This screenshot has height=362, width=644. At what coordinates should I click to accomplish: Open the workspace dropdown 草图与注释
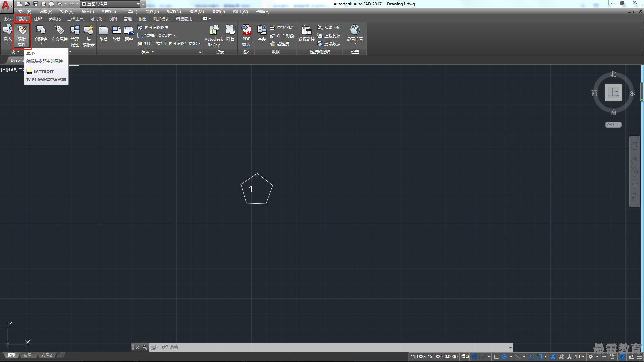point(110,4)
